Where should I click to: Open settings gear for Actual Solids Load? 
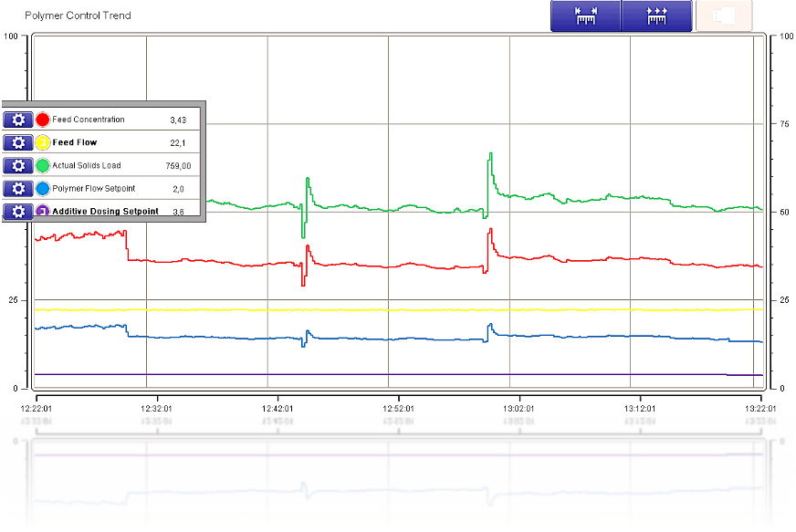17,165
